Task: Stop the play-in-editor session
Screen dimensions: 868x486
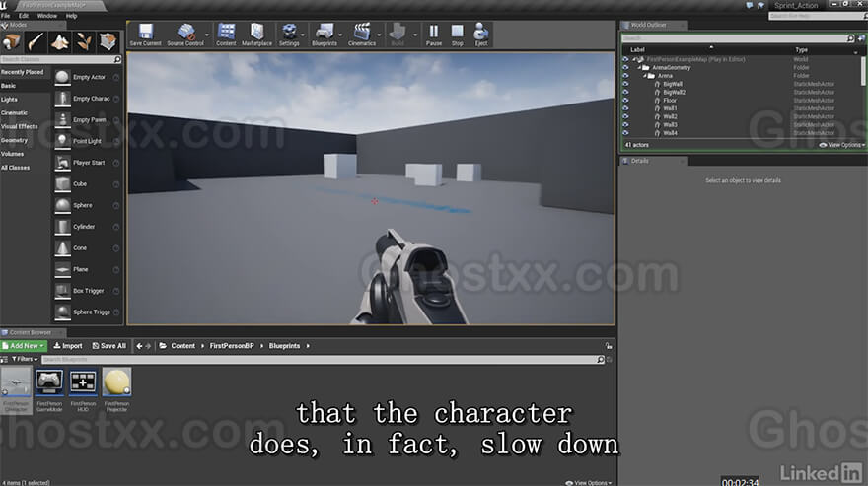Action: (x=458, y=35)
